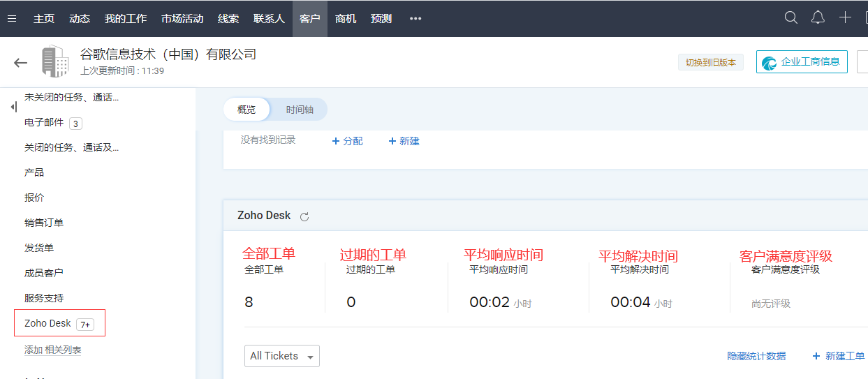Open 企业工商信息 button
The image size is (868, 379).
(802, 61)
